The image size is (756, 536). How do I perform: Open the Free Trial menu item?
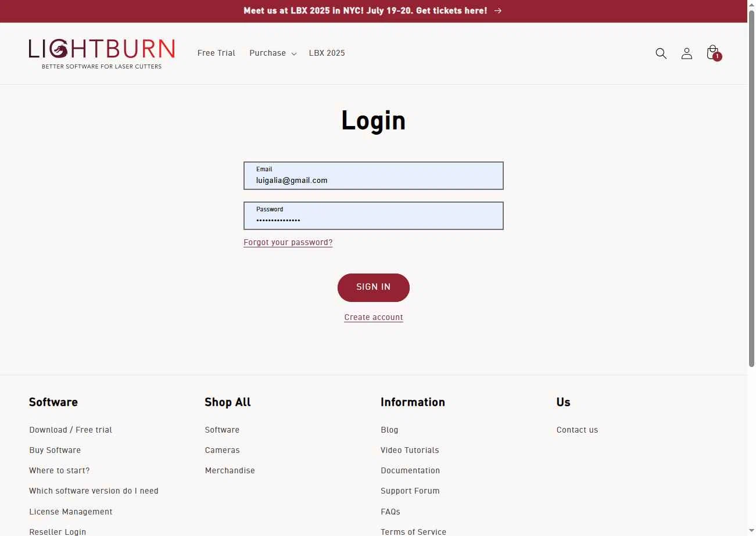click(x=216, y=53)
